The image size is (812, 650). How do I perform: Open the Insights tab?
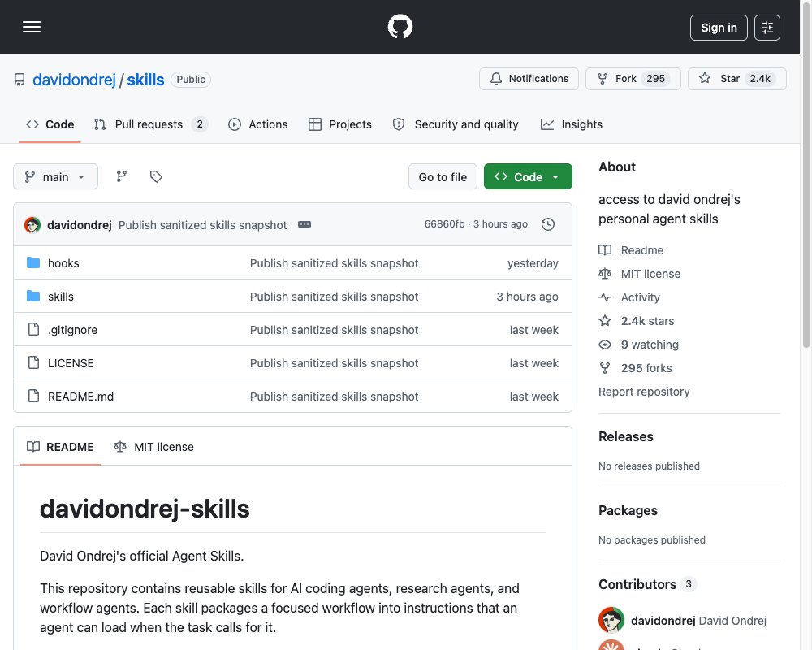571,124
